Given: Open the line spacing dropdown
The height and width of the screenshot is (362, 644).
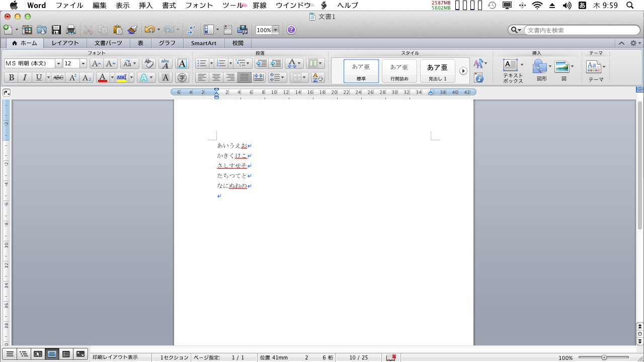Looking at the screenshot, I should (277, 77).
